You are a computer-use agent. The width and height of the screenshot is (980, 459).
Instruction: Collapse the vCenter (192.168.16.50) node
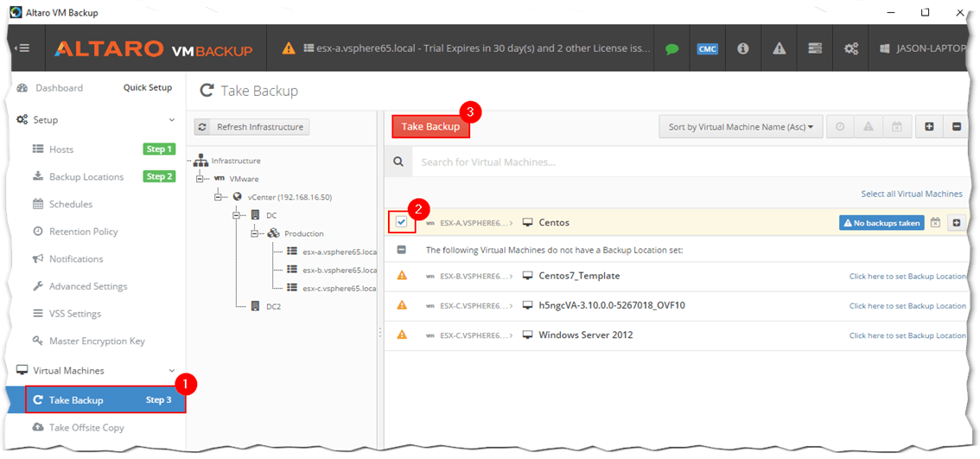(x=219, y=197)
